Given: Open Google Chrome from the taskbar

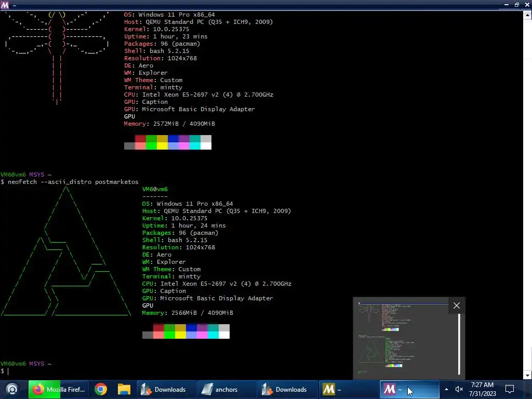Looking at the screenshot, I should coord(101,389).
